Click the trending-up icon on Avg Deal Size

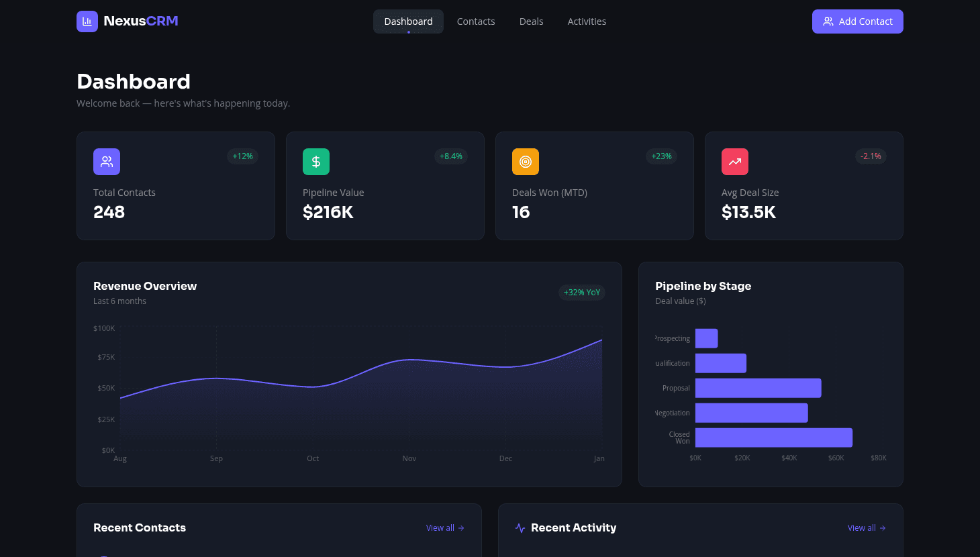(735, 161)
